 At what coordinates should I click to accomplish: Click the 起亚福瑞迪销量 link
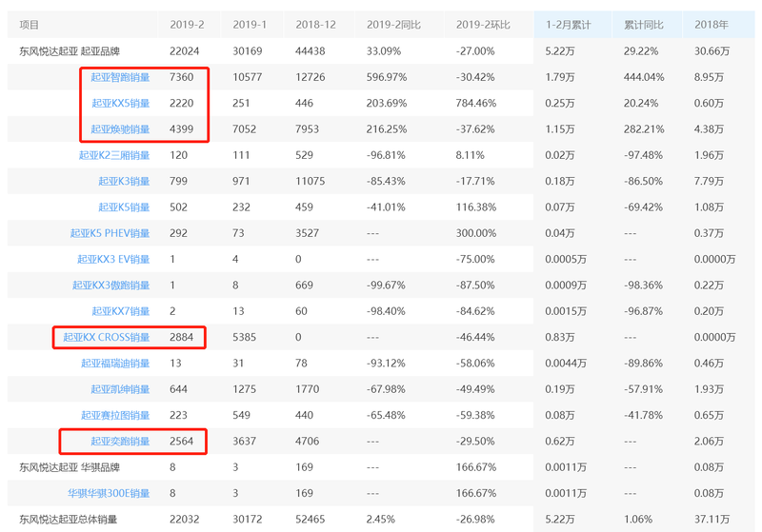[x=114, y=363]
